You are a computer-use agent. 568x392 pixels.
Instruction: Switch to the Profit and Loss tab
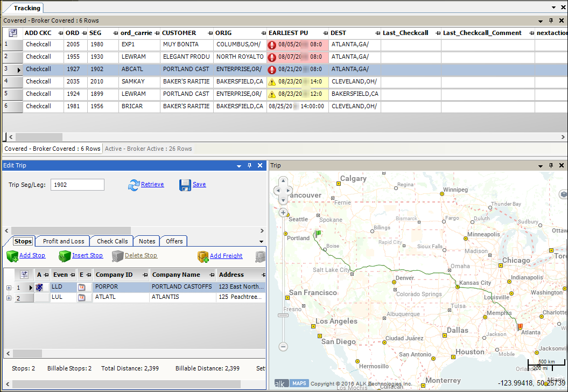pyautogui.click(x=64, y=241)
